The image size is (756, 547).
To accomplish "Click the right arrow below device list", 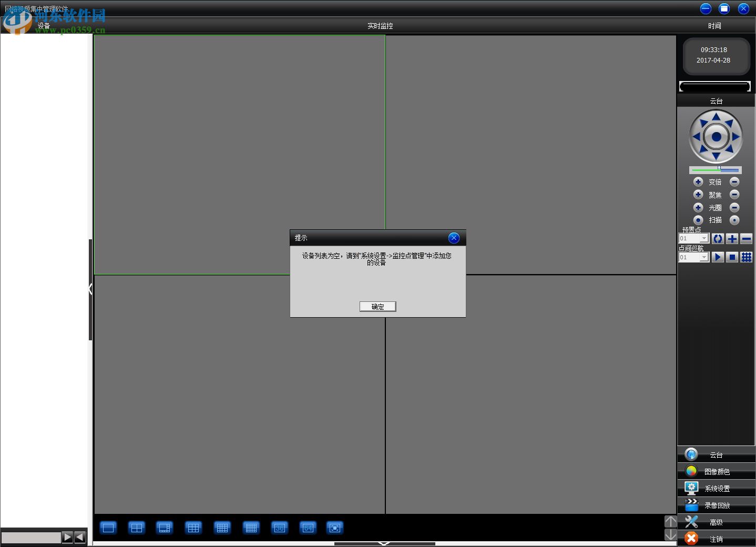I will pos(67,537).
